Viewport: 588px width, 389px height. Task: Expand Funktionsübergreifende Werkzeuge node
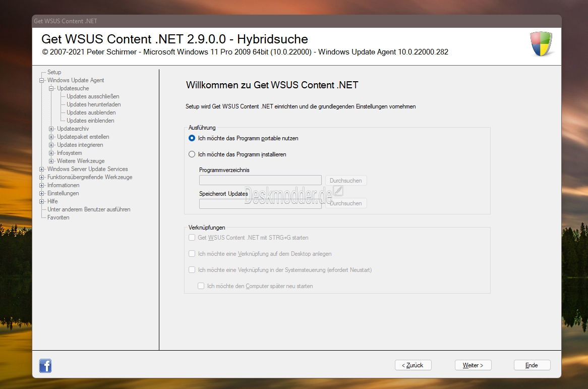coord(42,177)
